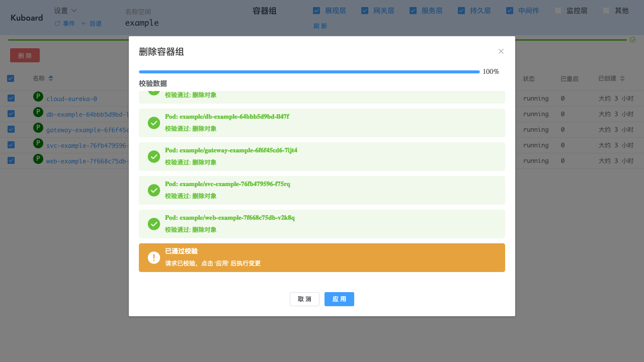Click the green checkmark for gateway-example validation
This screenshot has width=644, height=362.
[154, 156]
